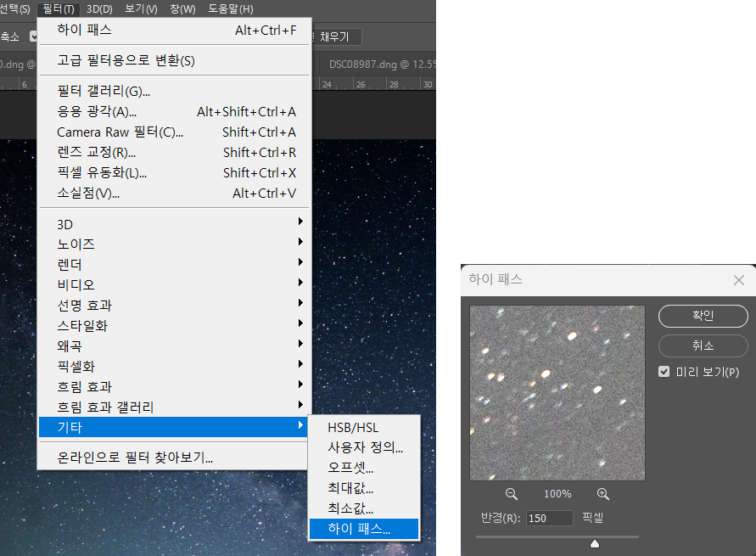Click the radius slider handle
The width and height of the screenshot is (756, 556).
coord(595,543)
